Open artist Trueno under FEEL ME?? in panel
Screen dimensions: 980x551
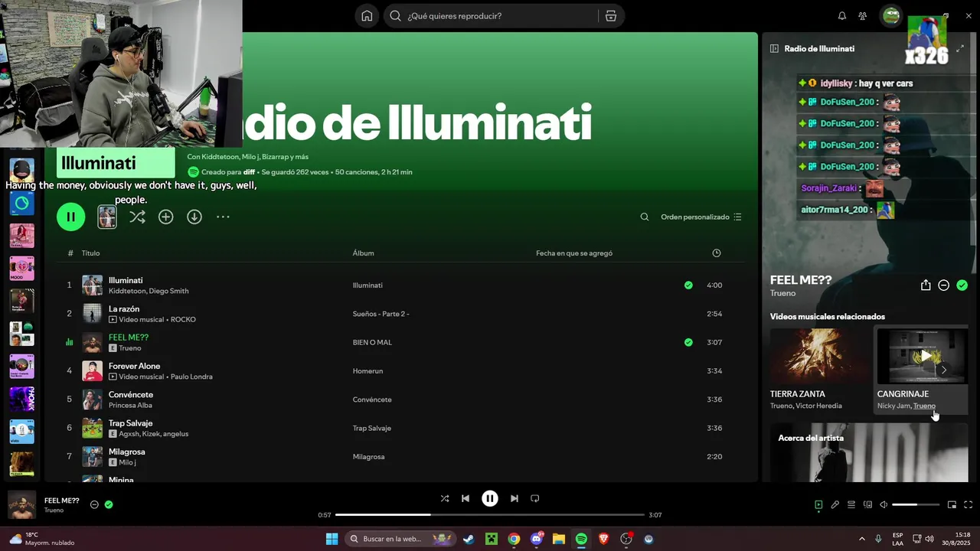(782, 293)
